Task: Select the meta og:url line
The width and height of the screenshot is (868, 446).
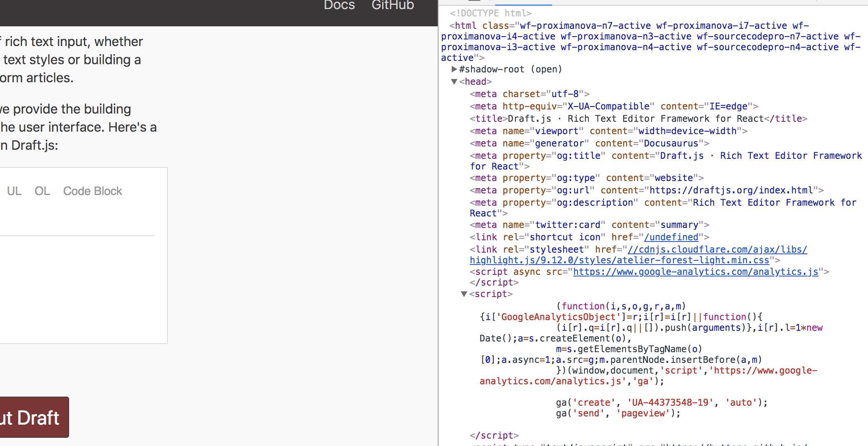Action: tap(647, 190)
